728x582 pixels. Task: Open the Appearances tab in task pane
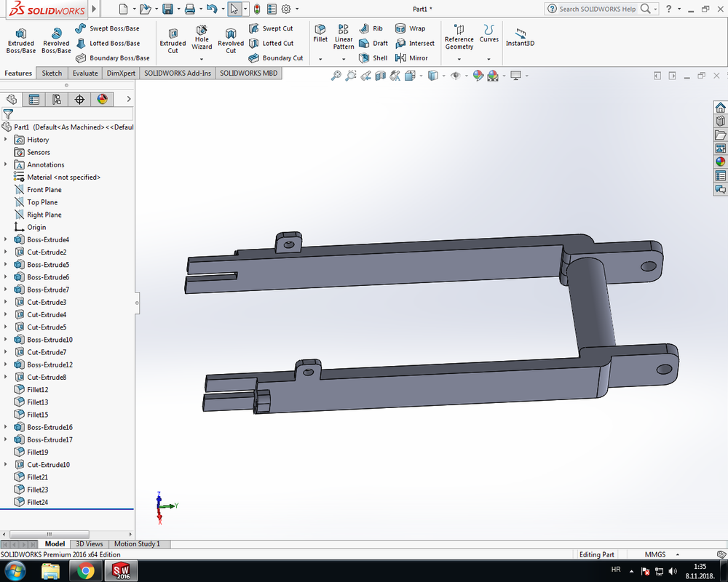[720, 162]
